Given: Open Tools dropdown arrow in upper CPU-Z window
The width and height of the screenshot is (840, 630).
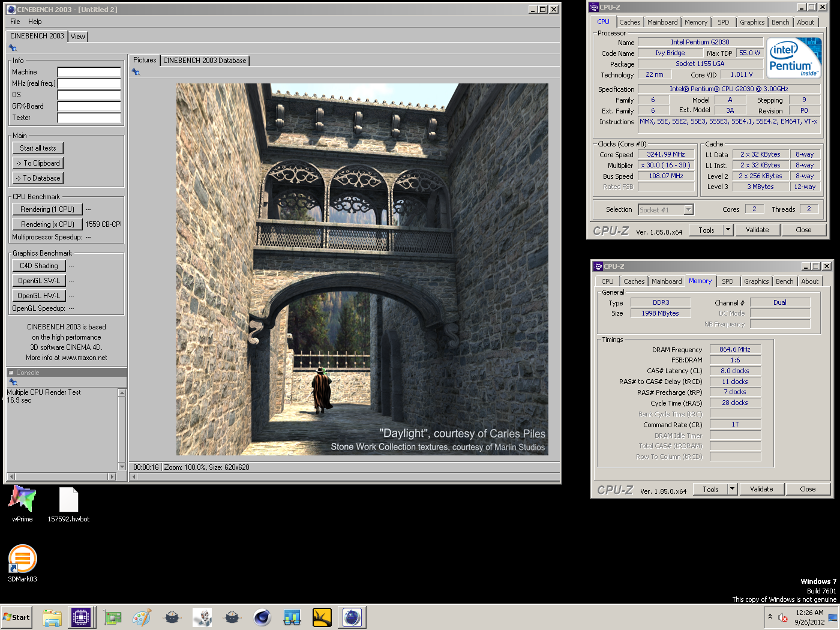Looking at the screenshot, I should 728,230.
